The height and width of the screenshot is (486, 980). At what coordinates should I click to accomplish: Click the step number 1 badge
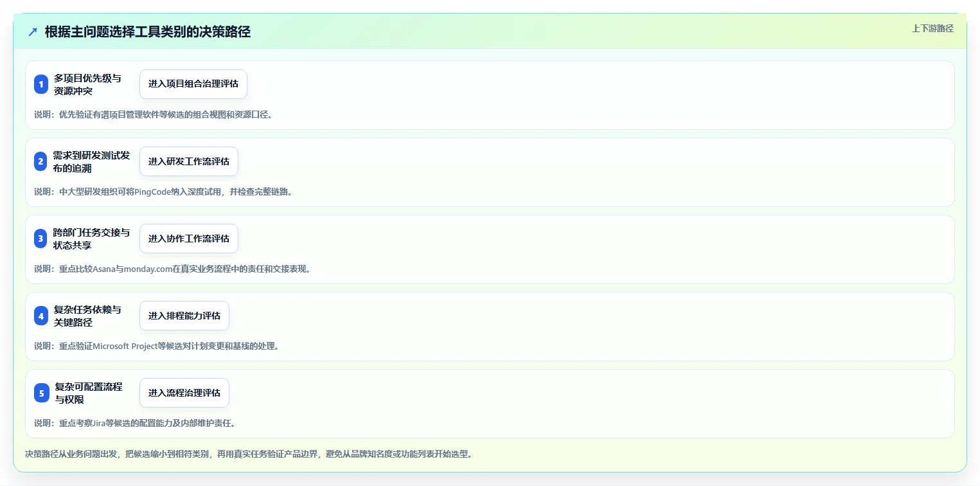(x=41, y=84)
